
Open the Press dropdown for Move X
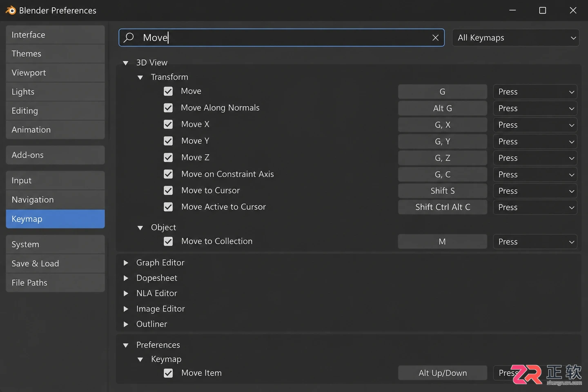[535, 125]
